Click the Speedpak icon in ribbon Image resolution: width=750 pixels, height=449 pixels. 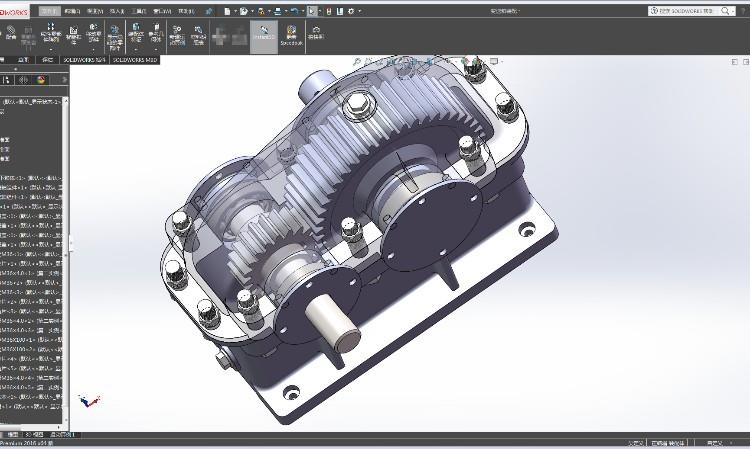click(x=290, y=36)
